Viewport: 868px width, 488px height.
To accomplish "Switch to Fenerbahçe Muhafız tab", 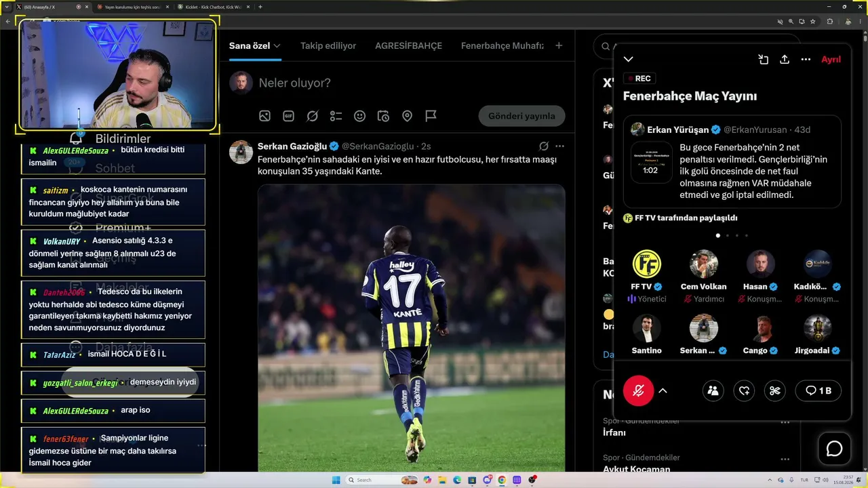I will pyautogui.click(x=502, y=46).
